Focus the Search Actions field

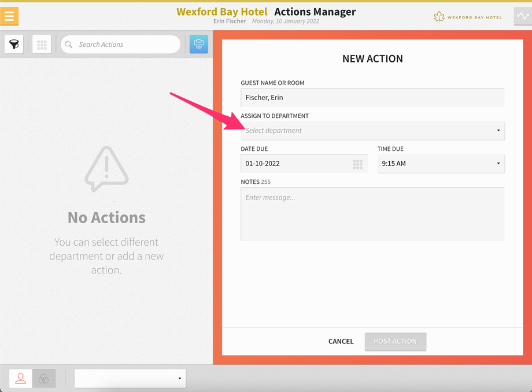point(120,45)
